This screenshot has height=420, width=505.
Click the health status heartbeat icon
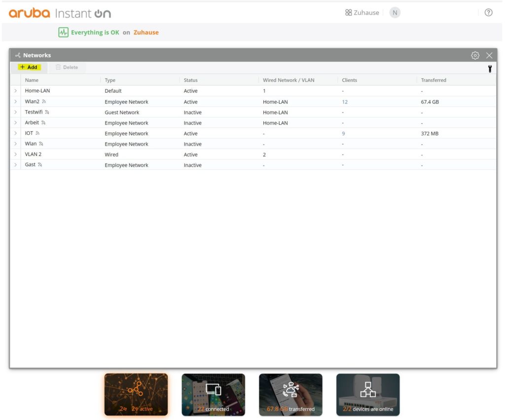63,32
